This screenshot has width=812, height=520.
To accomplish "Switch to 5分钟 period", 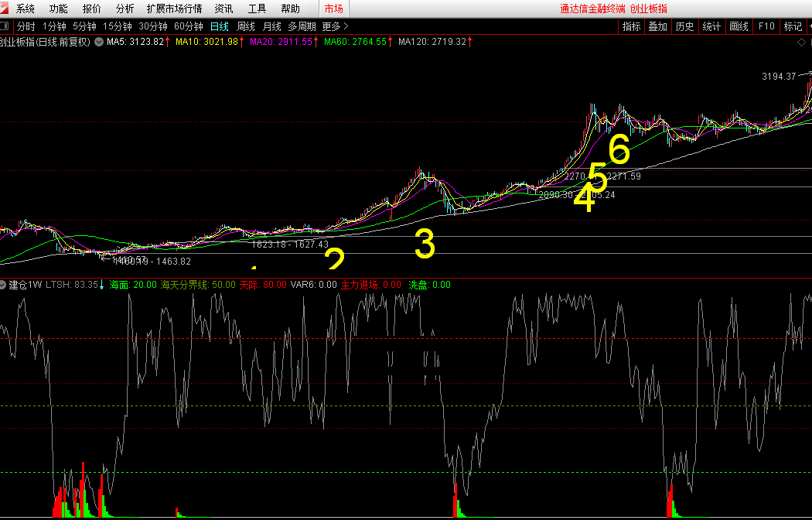I will tap(84, 26).
